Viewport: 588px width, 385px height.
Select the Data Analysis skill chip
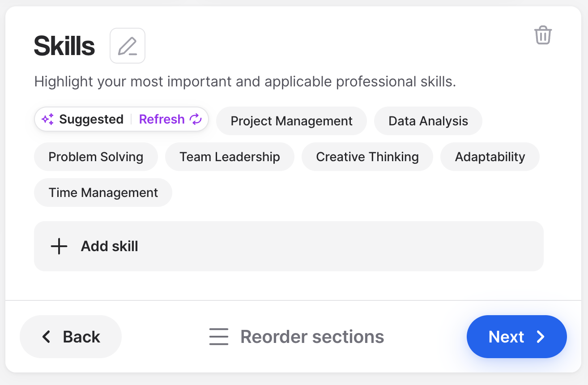click(428, 121)
